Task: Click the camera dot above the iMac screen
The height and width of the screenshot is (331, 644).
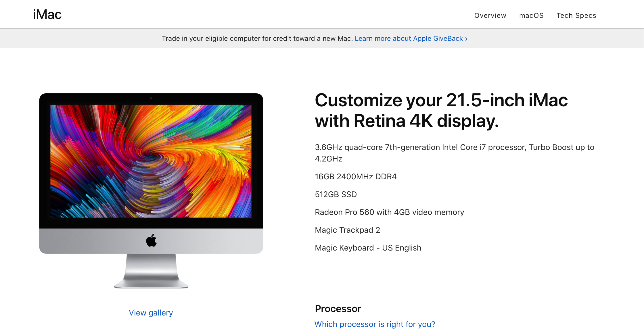Action: coord(151,98)
